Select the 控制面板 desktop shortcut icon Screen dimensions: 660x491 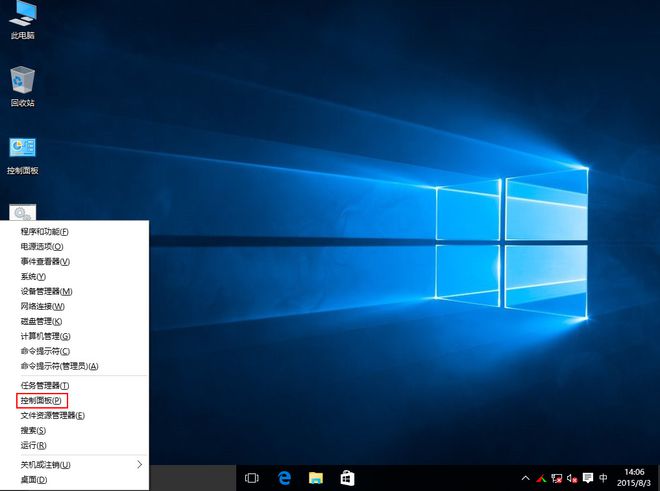22,150
